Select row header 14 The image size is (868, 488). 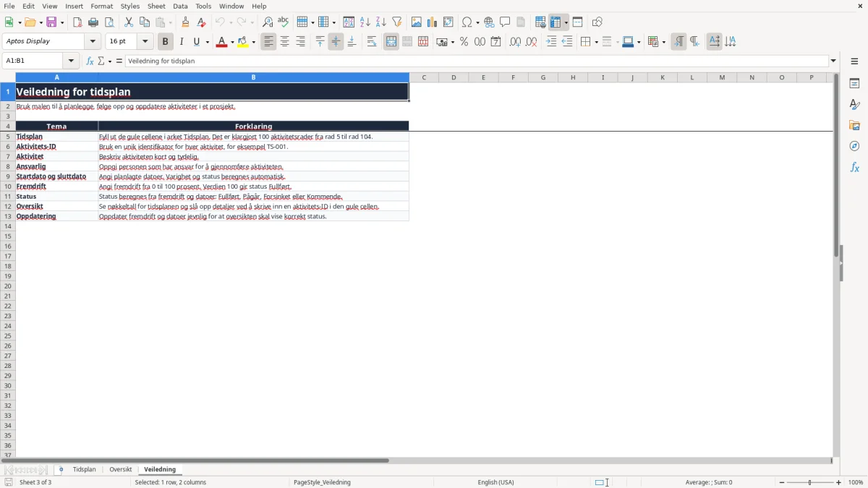point(8,226)
